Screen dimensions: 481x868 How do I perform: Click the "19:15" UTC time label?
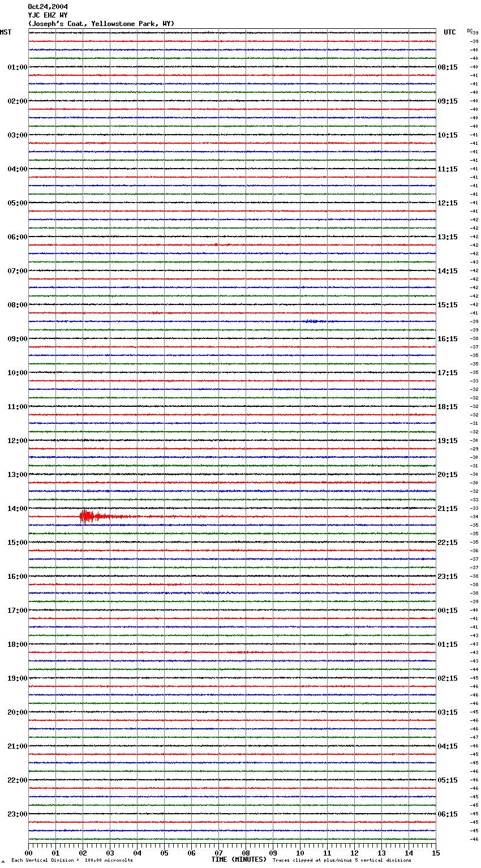448,441
